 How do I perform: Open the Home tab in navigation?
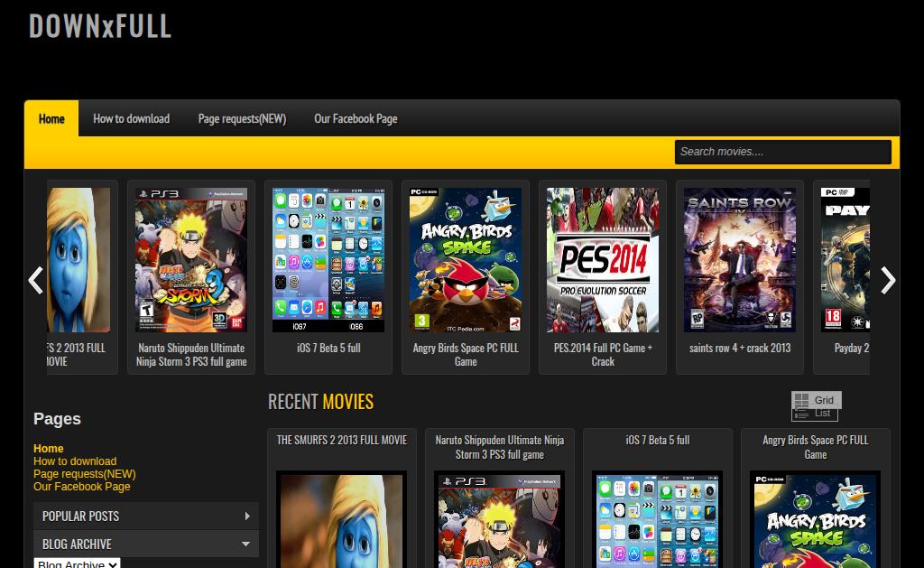tap(51, 118)
